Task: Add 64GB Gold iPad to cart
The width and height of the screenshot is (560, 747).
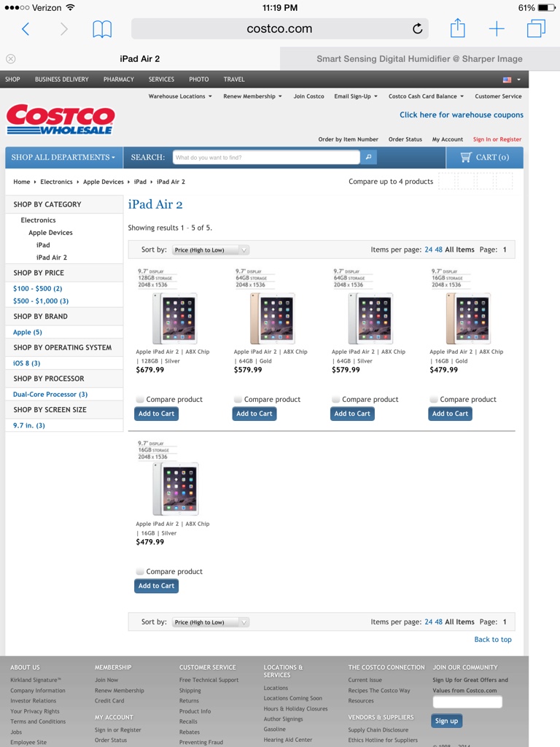Action: click(254, 414)
